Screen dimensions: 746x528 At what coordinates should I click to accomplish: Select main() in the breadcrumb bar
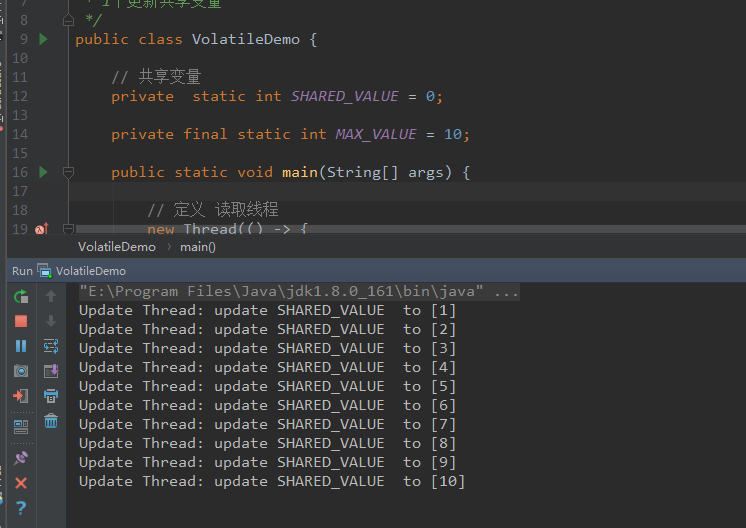(x=198, y=247)
